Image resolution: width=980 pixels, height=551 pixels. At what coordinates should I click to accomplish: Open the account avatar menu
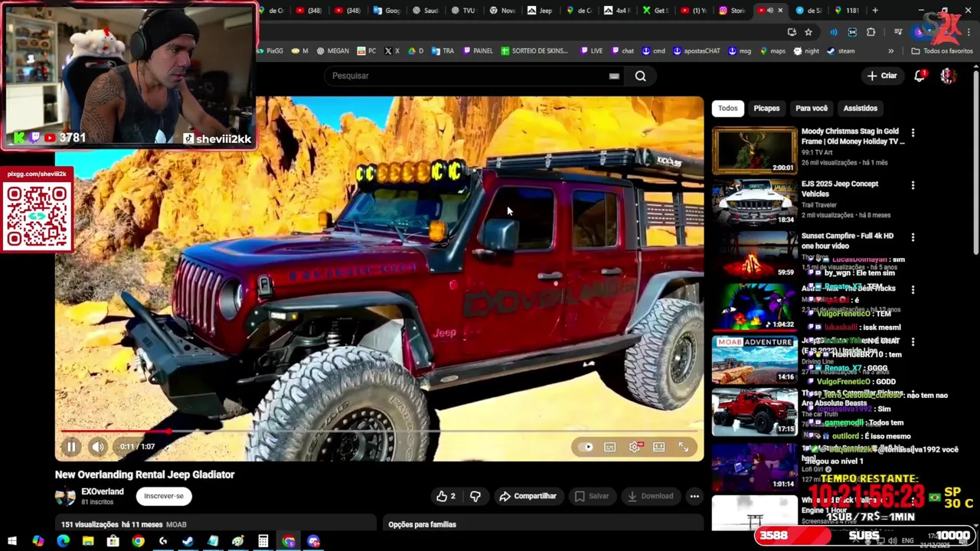click(x=948, y=76)
